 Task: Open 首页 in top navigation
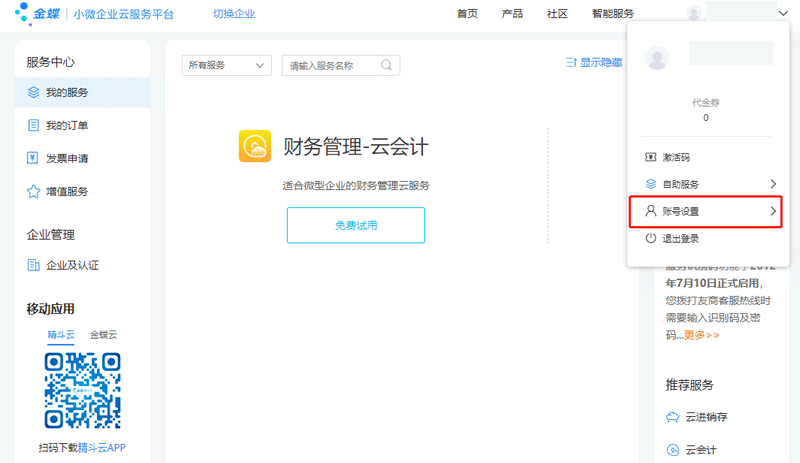(x=467, y=14)
